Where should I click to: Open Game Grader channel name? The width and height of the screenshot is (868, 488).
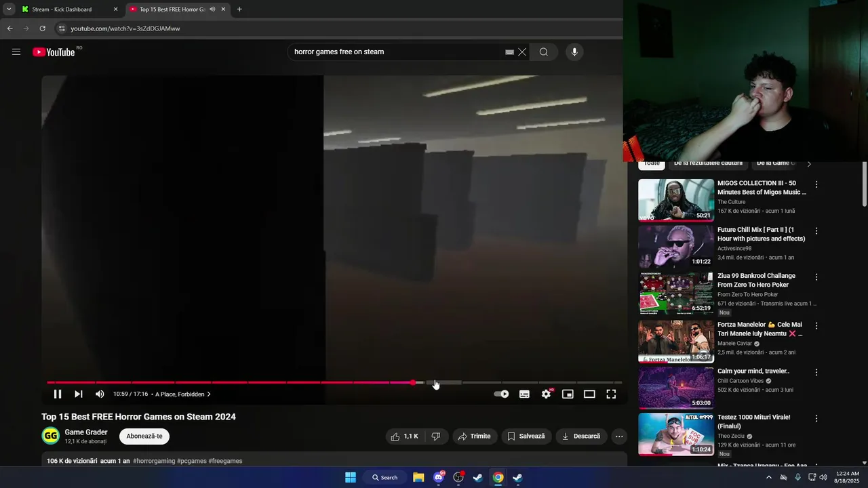point(86,432)
